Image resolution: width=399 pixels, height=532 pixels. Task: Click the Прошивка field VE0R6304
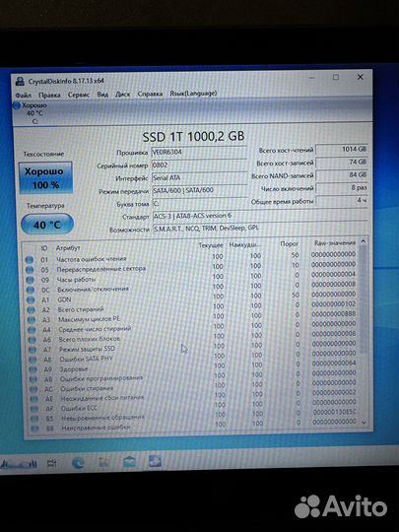pyautogui.click(x=199, y=152)
